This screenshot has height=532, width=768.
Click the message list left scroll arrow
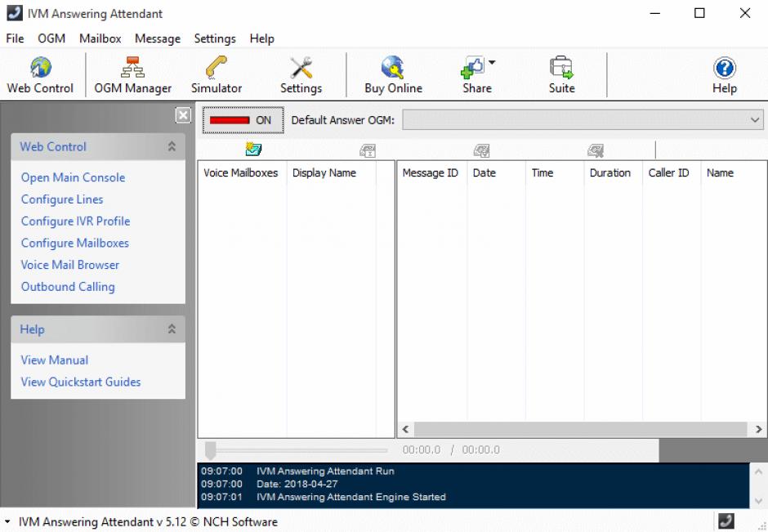405,429
